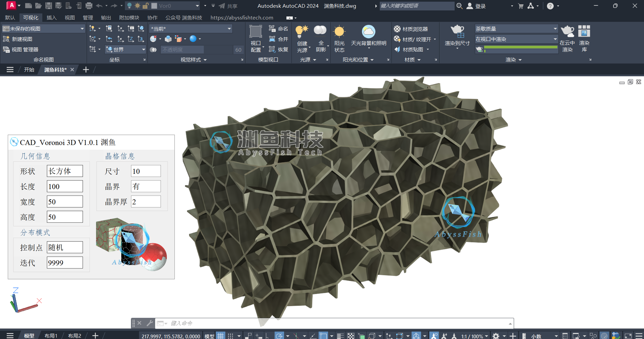644x339 pixels.
Task: Open the Insert (插入) ribbon tab
Action: pyautogui.click(x=52, y=18)
